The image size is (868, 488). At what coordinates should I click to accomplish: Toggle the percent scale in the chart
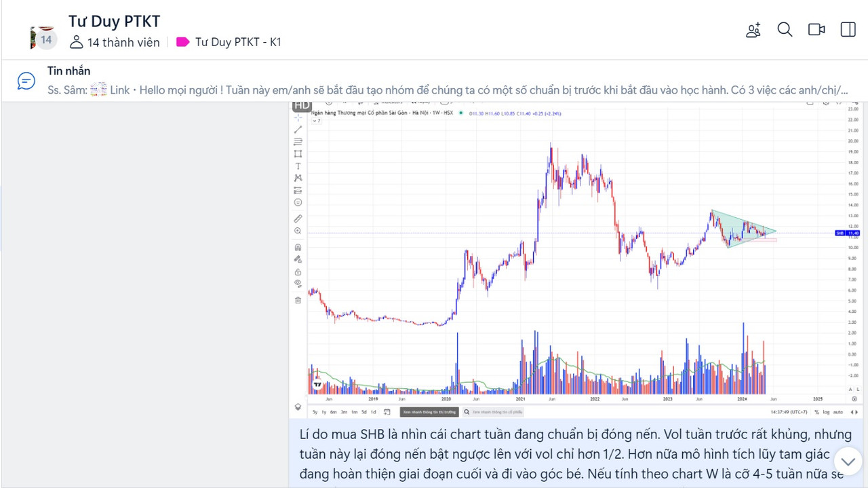tap(817, 412)
